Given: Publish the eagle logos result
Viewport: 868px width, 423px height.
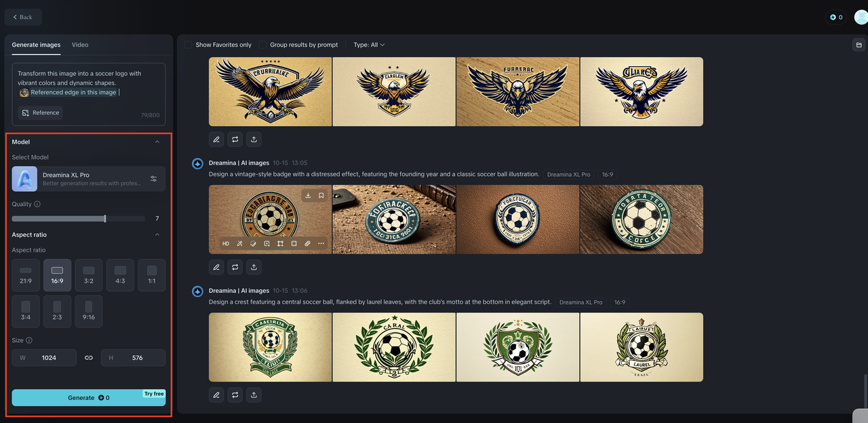Looking at the screenshot, I should [254, 139].
